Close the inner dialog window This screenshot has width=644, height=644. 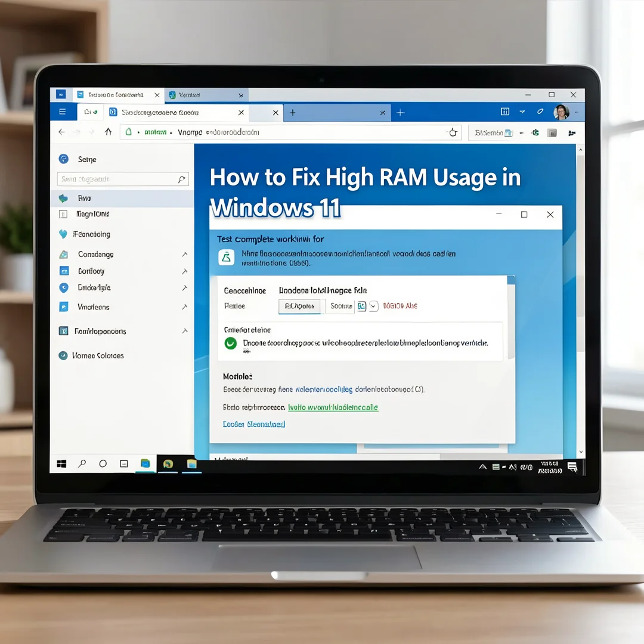point(550,215)
